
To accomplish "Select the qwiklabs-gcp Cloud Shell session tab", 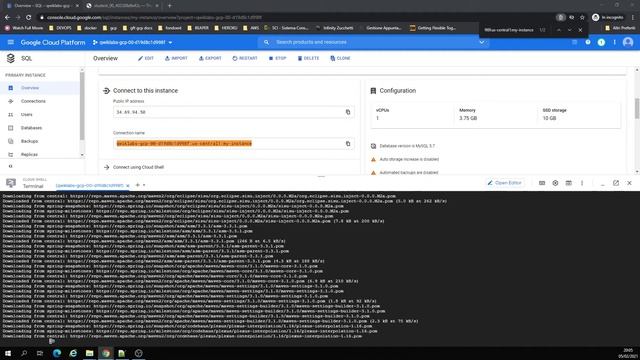I will 89,185.
